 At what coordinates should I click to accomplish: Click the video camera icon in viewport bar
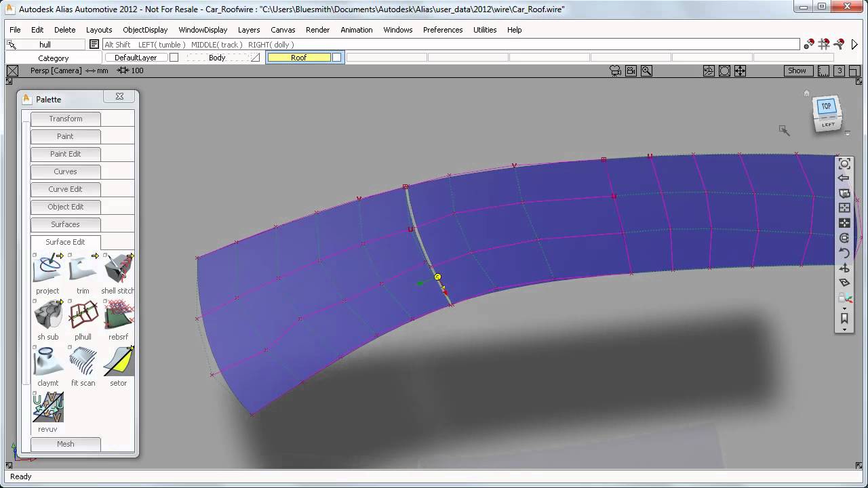pos(631,70)
